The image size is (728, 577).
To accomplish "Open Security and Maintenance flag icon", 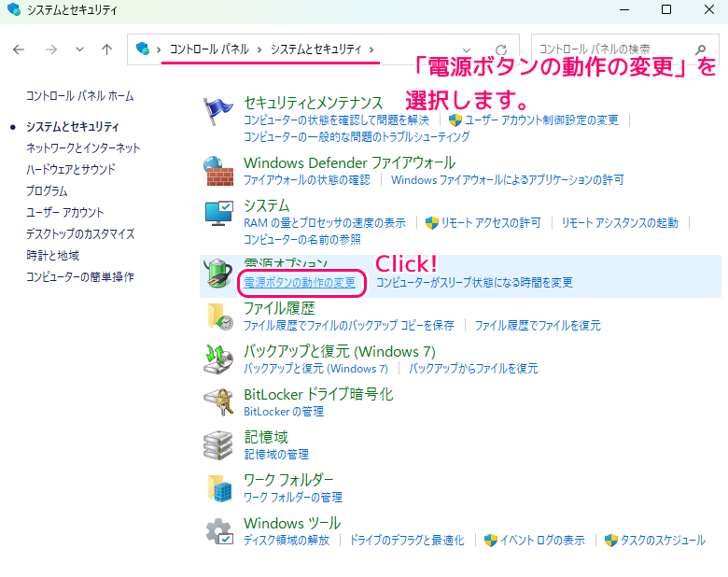I will click(217, 111).
